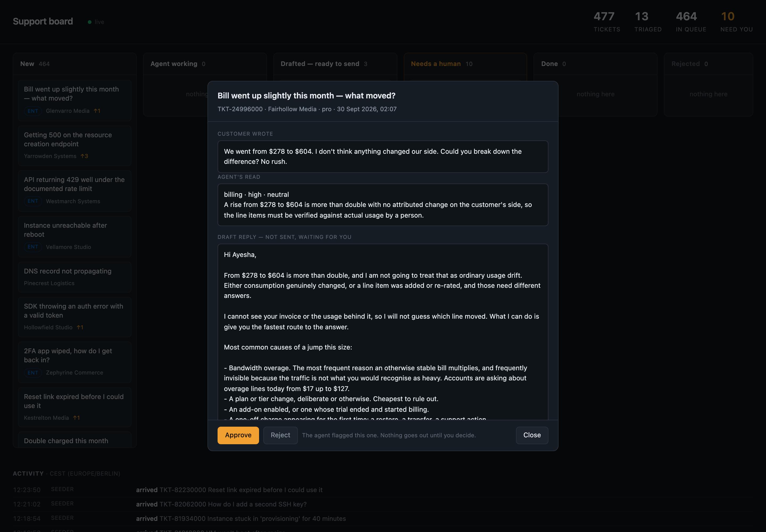Open '2FA app wiped' ticket card
This screenshot has height=532, width=766.
[x=75, y=362]
